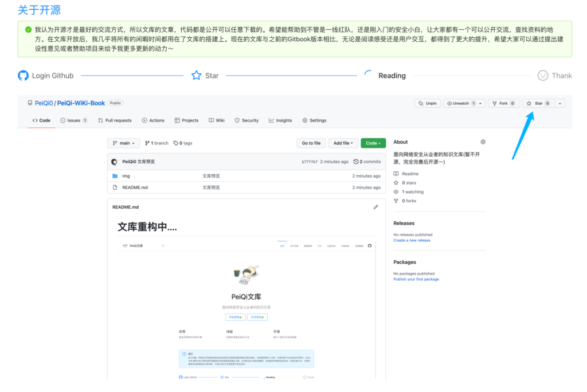Expand the green Code dropdown
This screenshot has height=392, width=587.
(x=373, y=143)
